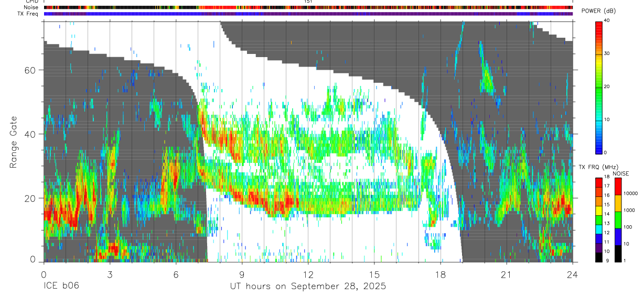644x297 pixels.
Task: Select orange 1000-10000 segment of NOISE legend
Action: coord(618,203)
